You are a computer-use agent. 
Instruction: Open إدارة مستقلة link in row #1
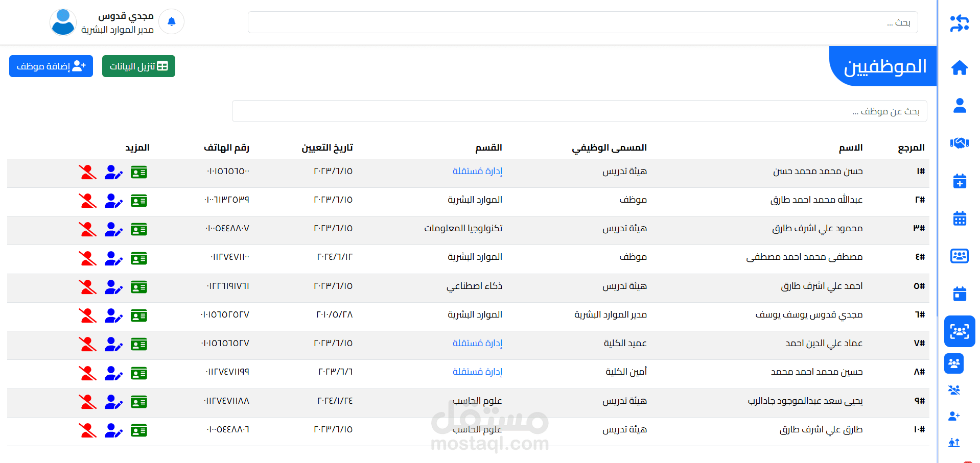click(477, 172)
